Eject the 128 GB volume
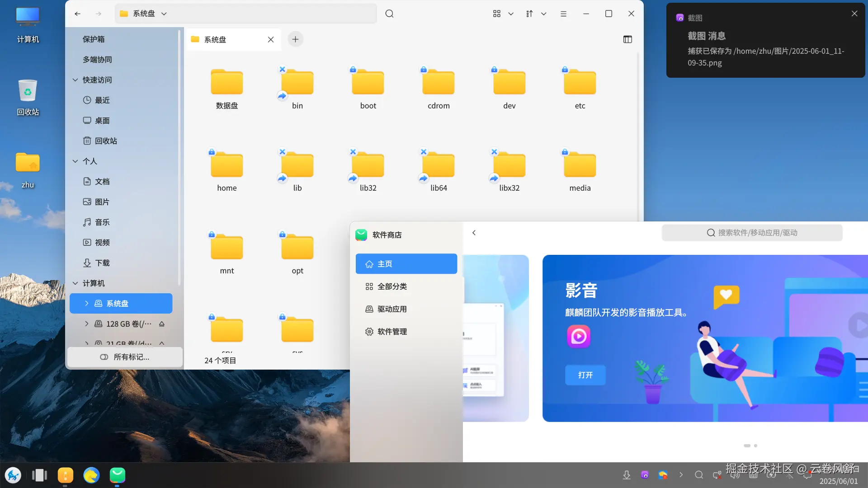The image size is (868, 488). coord(162,324)
